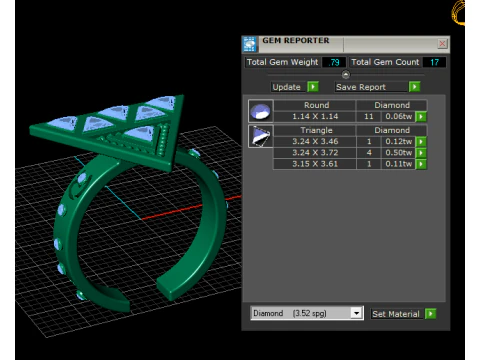Open the Diamond (3.52 spg) material dropdown
This screenshot has width=480, height=360.
[356, 313]
